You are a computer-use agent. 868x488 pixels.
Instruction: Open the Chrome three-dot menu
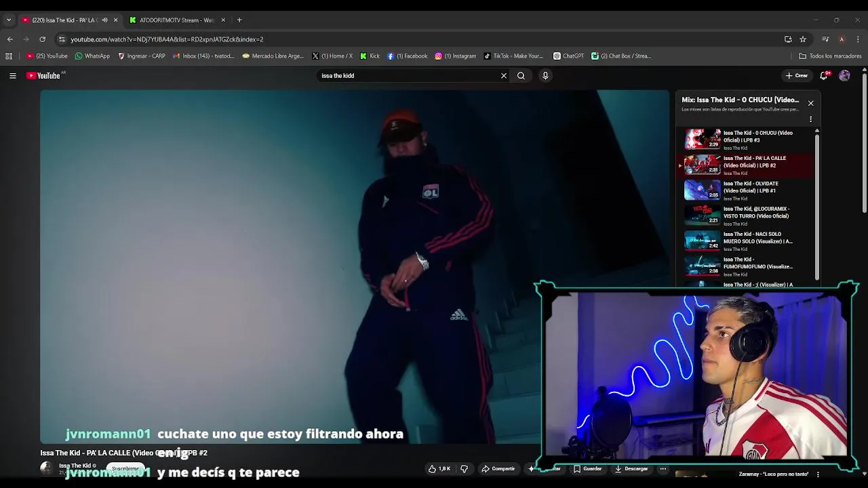pos(858,39)
